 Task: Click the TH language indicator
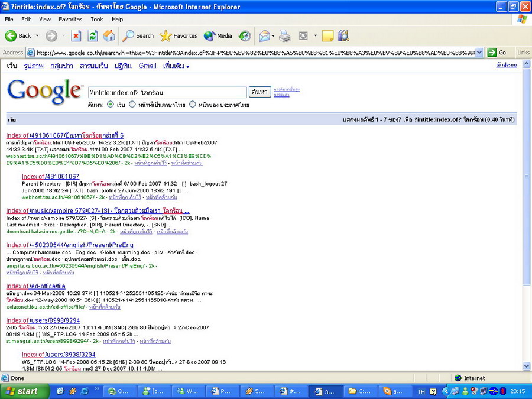pos(421,391)
